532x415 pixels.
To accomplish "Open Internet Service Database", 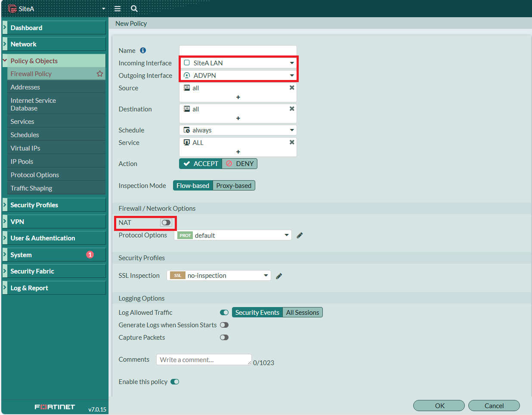I will point(56,104).
